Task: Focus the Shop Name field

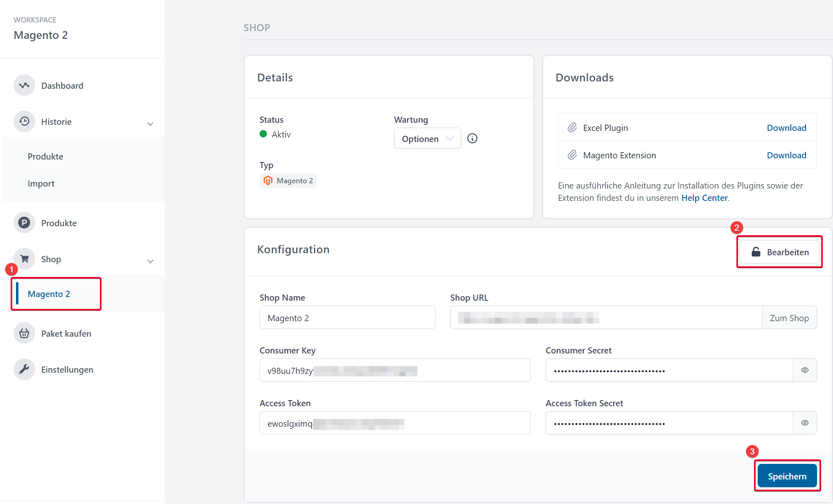Action: [347, 317]
